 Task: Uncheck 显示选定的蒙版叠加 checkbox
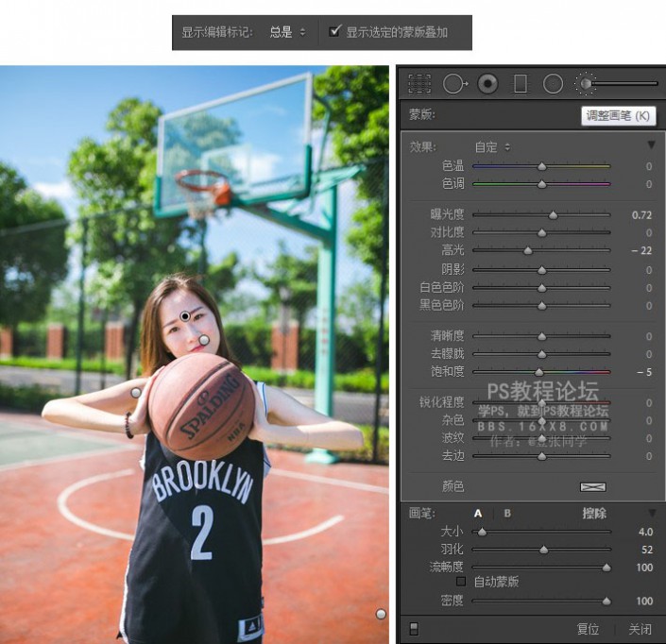334,31
